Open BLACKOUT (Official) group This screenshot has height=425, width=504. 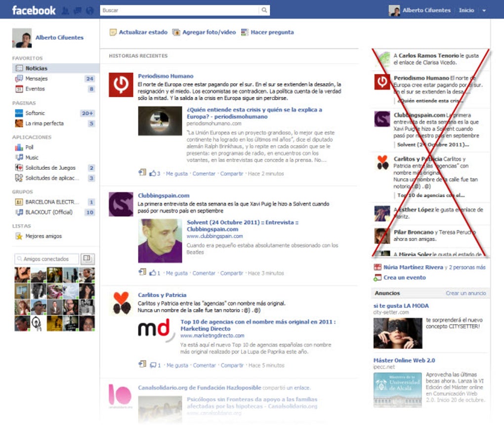49,212
